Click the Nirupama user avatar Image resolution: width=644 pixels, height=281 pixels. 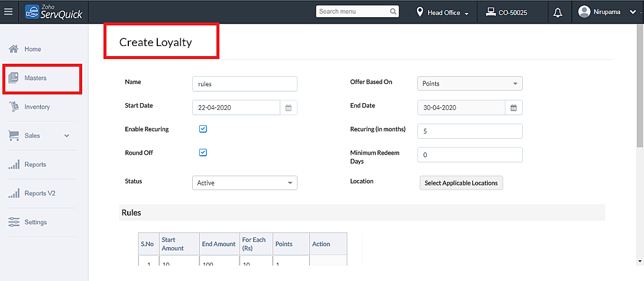pos(584,12)
